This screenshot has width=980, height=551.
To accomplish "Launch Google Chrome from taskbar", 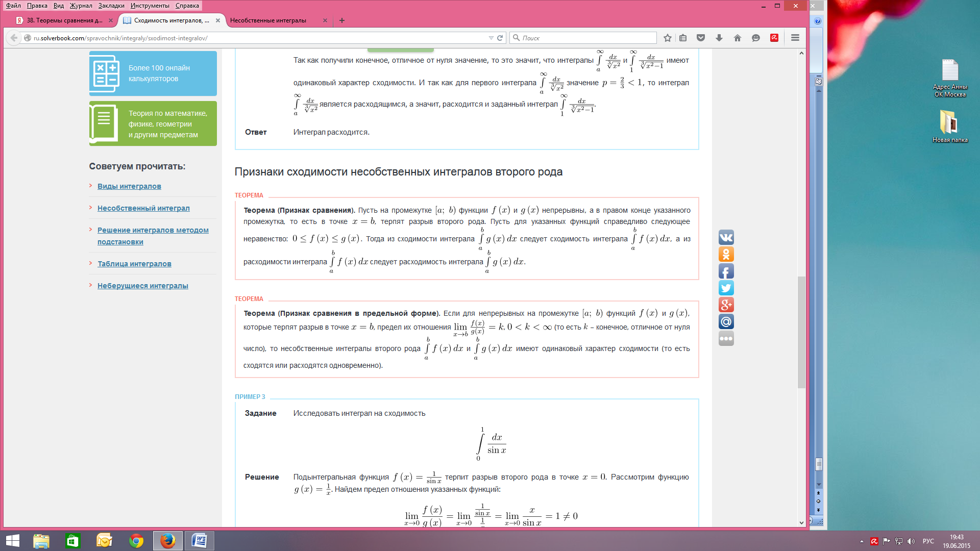I will 136,541.
